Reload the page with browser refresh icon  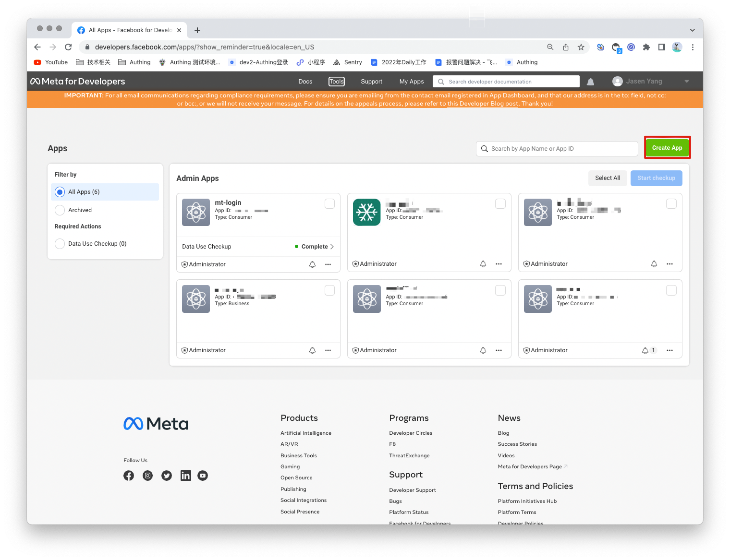(x=68, y=47)
